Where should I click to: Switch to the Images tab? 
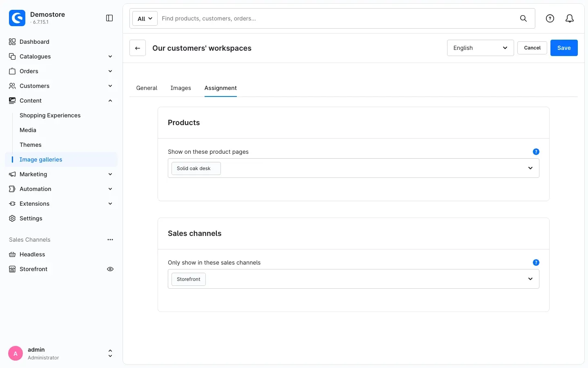180,88
